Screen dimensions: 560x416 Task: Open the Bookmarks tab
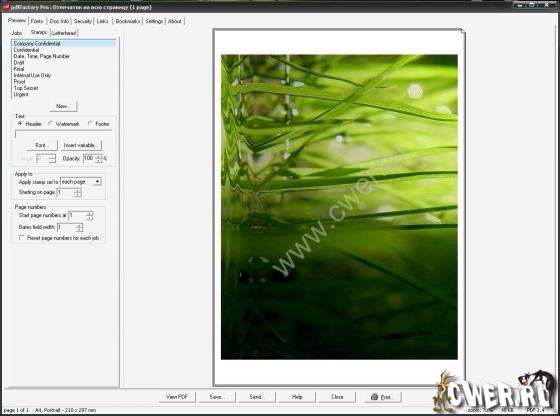[128, 21]
